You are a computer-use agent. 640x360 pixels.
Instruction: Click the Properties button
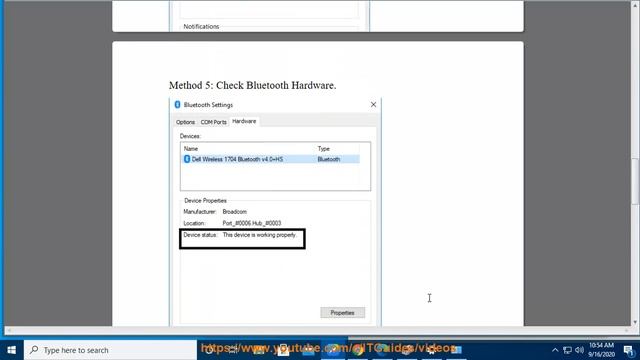point(342,313)
